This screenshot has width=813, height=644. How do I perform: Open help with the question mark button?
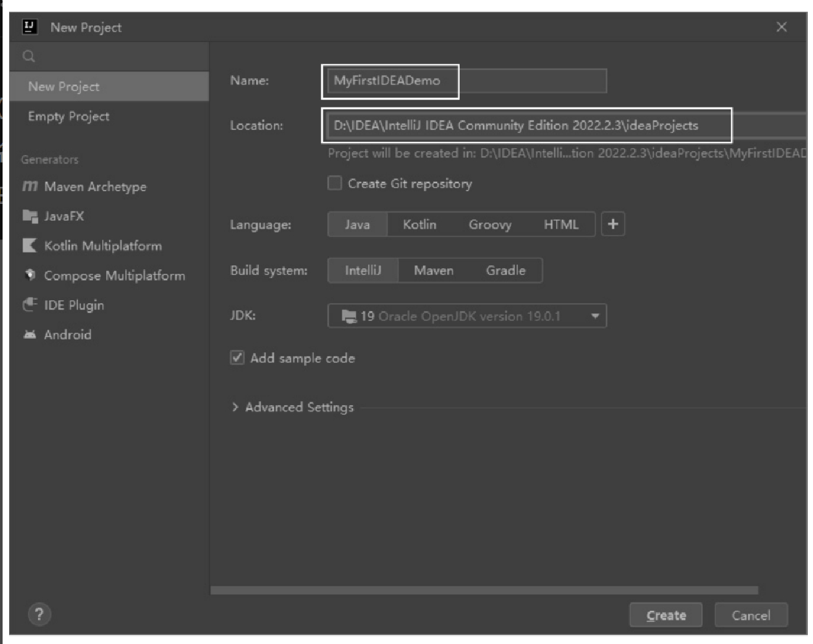click(39, 614)
